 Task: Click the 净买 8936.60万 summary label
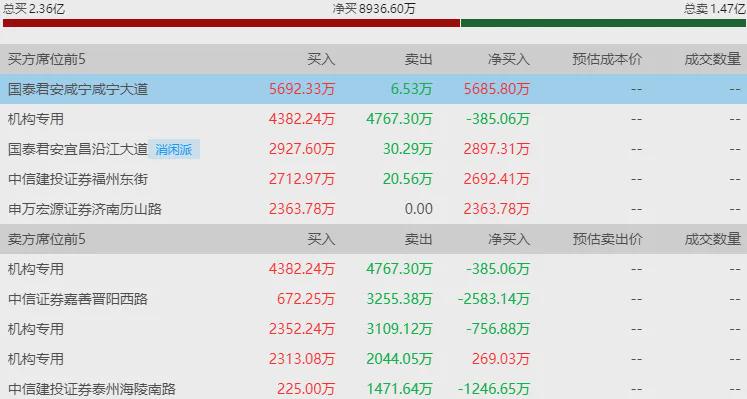[x=374, y=9]
